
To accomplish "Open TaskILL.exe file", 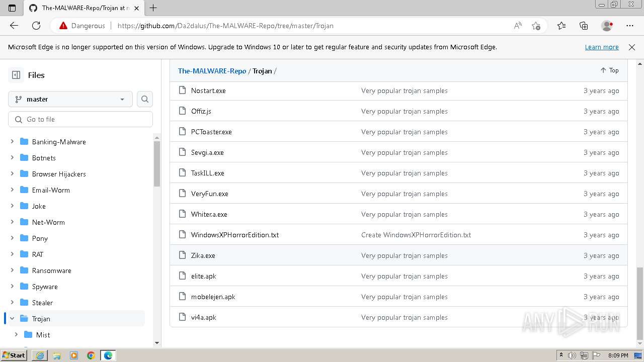I will (208, 173).
